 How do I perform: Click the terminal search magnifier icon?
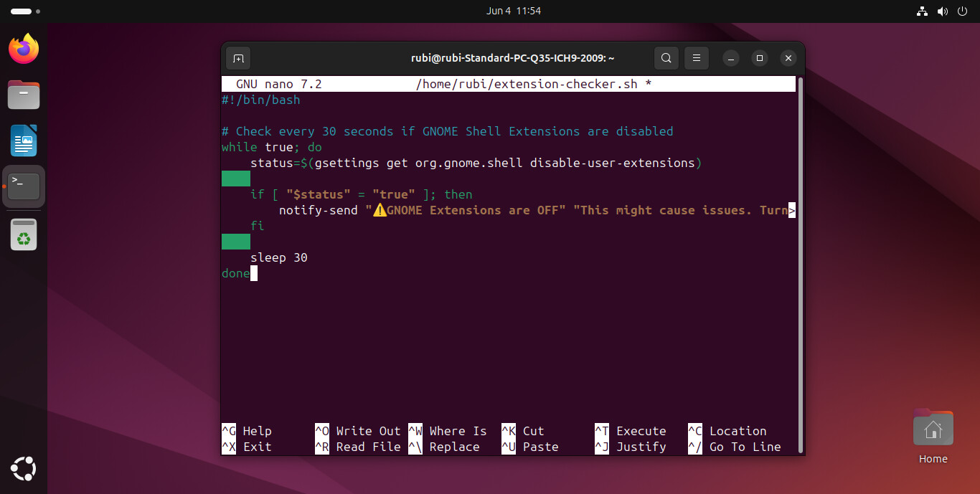(666, 58)
